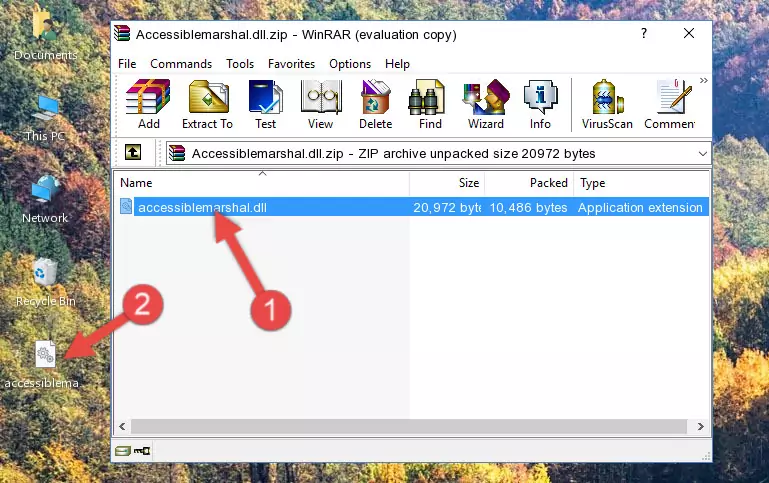Viewport: 769px width, 483px height.
Task: Sort list by Name column
Action: (262, 182)
